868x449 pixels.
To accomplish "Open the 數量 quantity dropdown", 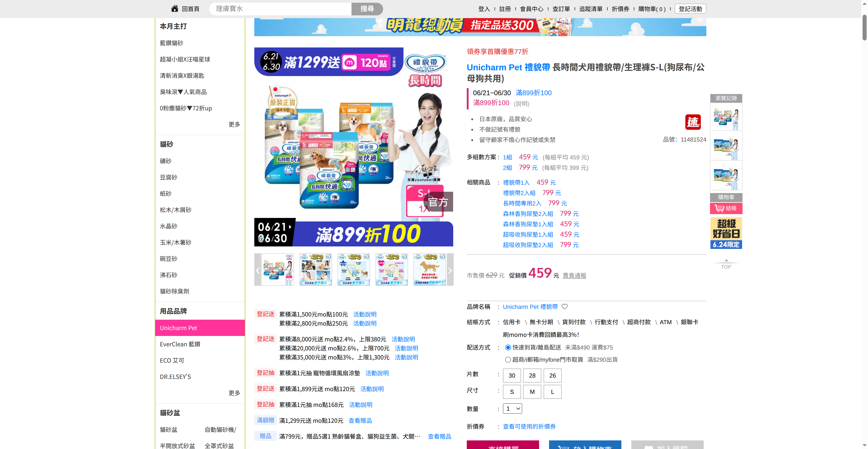I will pos(512,409).
